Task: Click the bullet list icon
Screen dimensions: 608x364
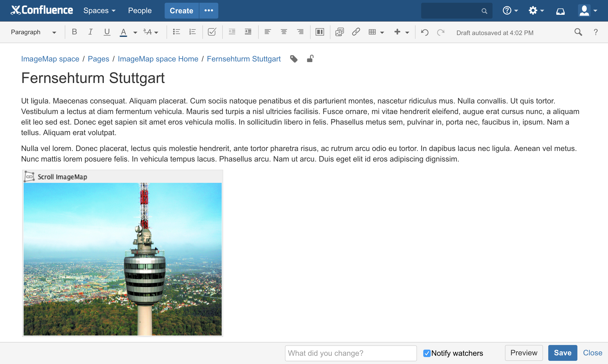Action: tap(176, 33)
